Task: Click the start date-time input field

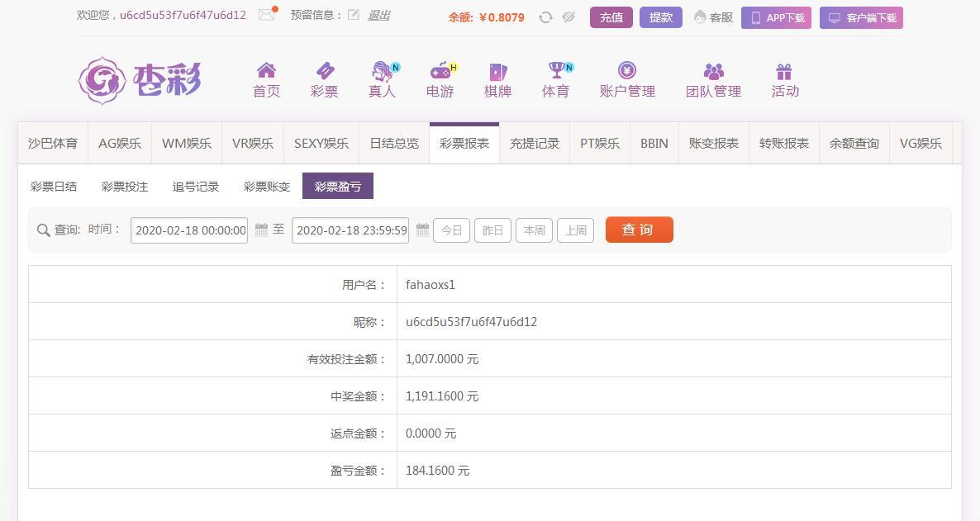Action: coord(189,230)
